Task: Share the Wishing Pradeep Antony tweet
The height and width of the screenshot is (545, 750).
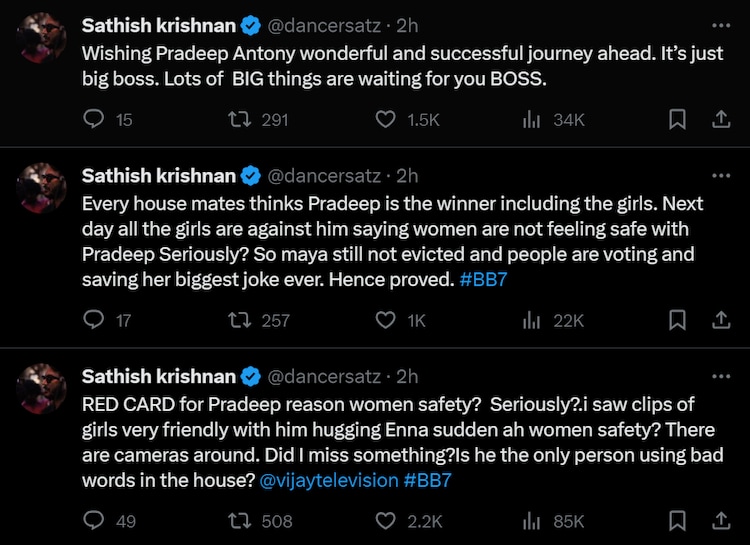Action: pyautogui.click(x=720, y=119)
